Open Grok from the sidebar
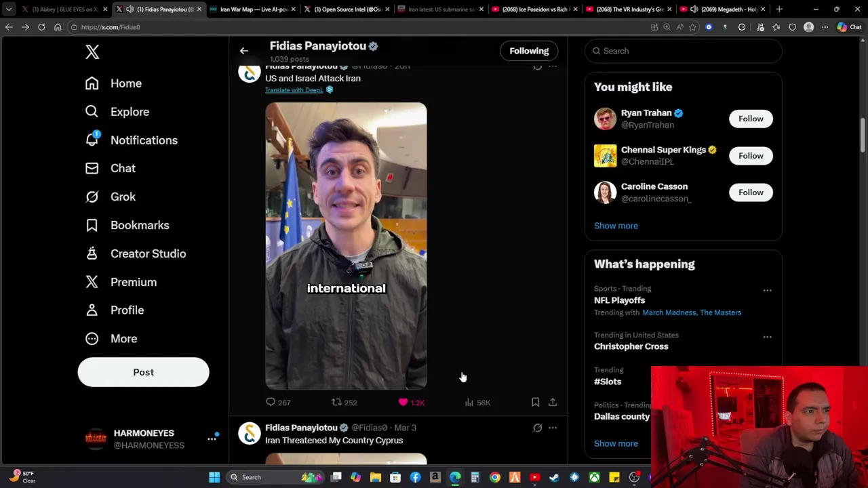This screenshot has height=488, width=868. [110, 197]
